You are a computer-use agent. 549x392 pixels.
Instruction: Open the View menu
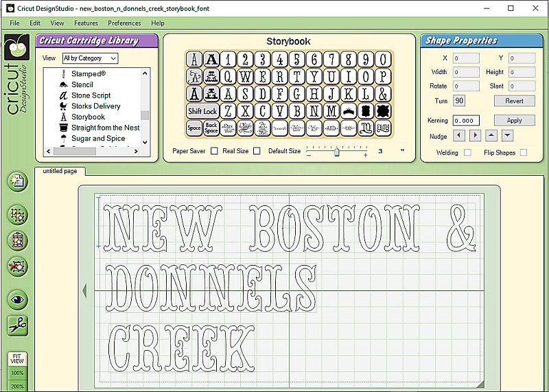click(x=57, y=23)
